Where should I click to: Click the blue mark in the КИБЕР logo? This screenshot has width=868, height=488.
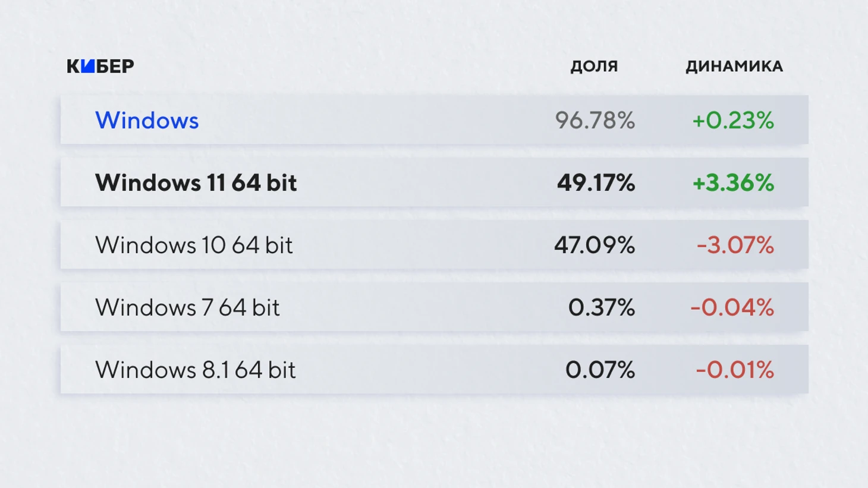87,66
